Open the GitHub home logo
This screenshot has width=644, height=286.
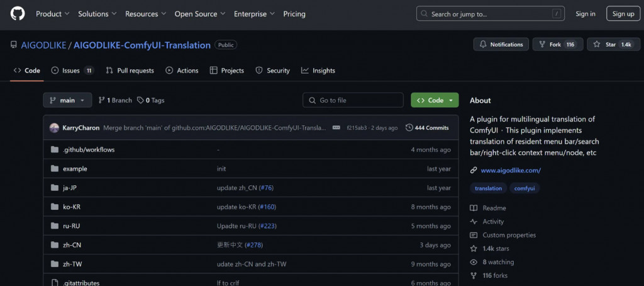click(x=18, y=14)
